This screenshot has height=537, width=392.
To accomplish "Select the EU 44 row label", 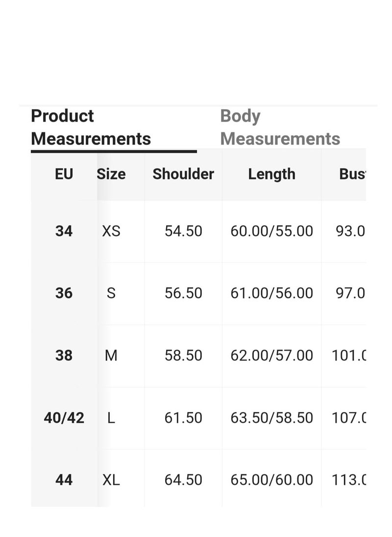I will coord(64,480).
